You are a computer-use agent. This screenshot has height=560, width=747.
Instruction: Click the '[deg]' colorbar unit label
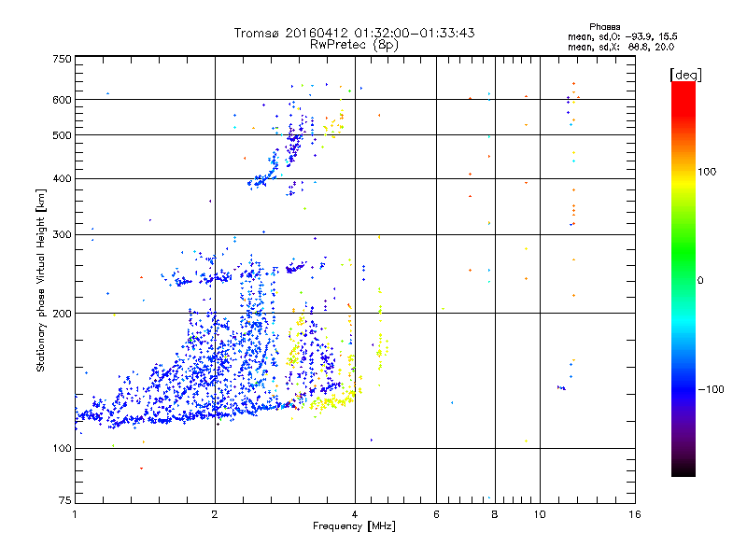[x=685, y=75]
